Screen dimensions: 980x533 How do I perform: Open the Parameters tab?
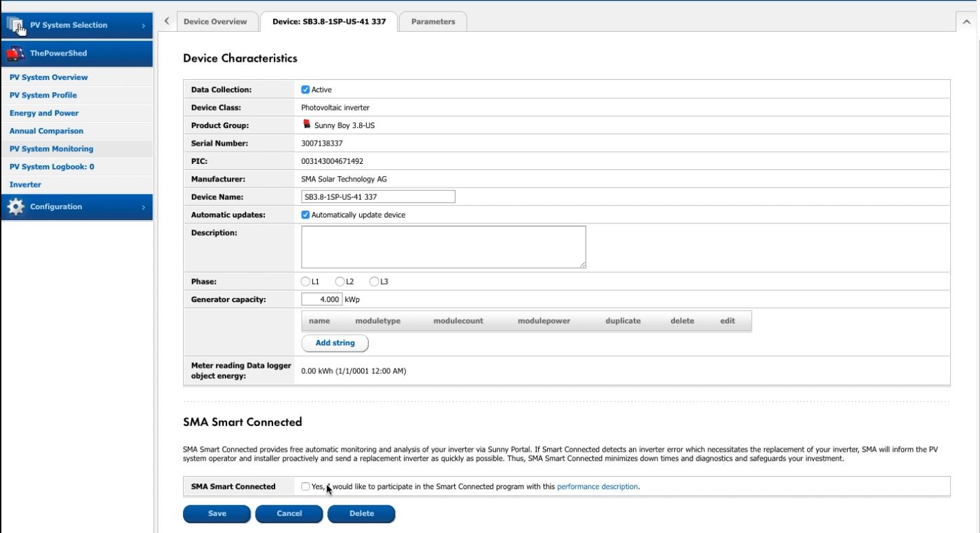[x=433, y=22]
